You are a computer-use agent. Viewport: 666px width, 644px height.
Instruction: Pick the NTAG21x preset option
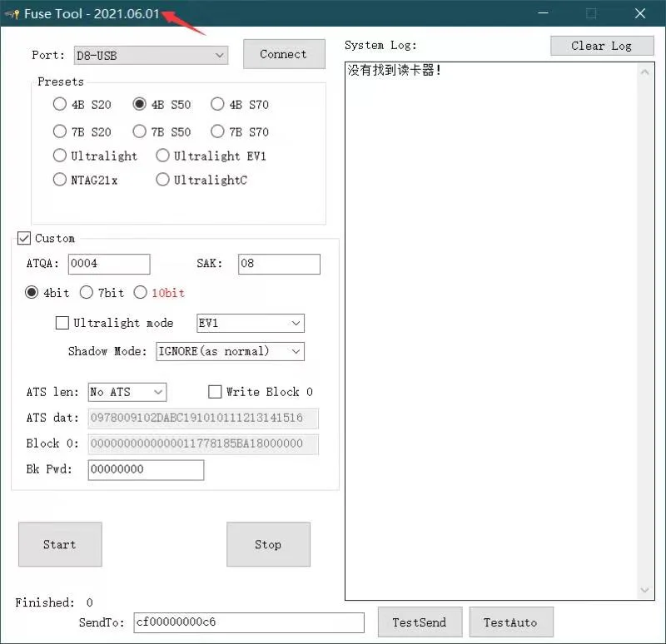(60, 180)
